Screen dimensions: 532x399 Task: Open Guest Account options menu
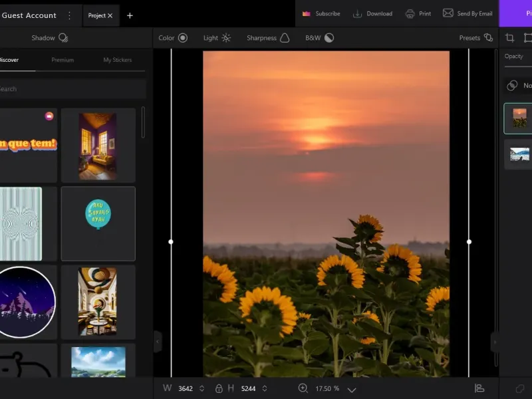point(69,15)
